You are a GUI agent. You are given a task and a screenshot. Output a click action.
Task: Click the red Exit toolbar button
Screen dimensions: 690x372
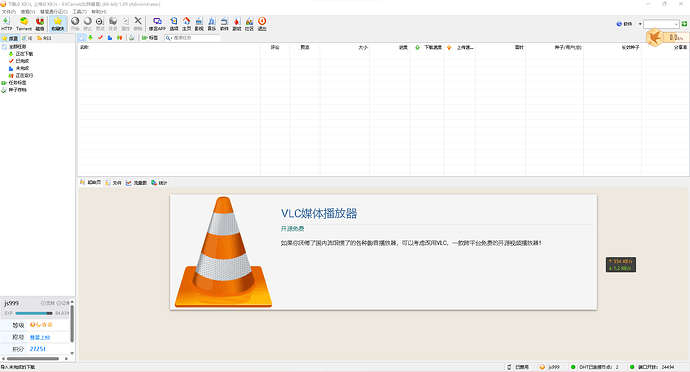click(x=262, y=24)
